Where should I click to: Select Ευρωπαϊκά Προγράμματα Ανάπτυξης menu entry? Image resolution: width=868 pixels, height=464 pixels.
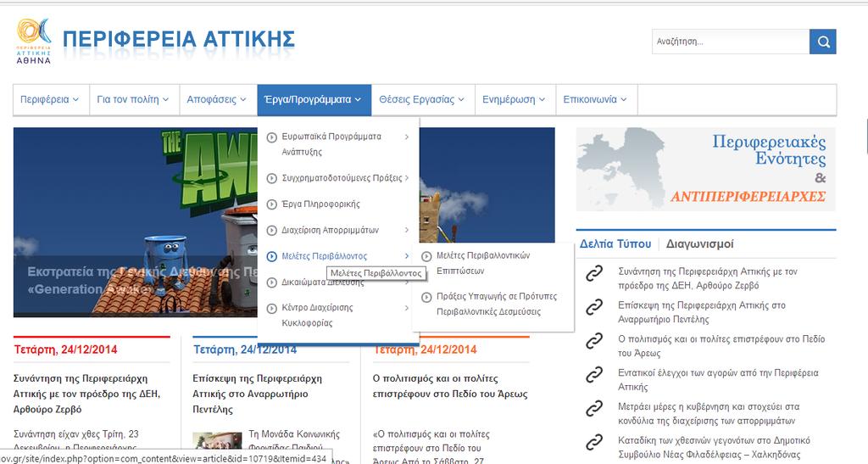point(331,144)
